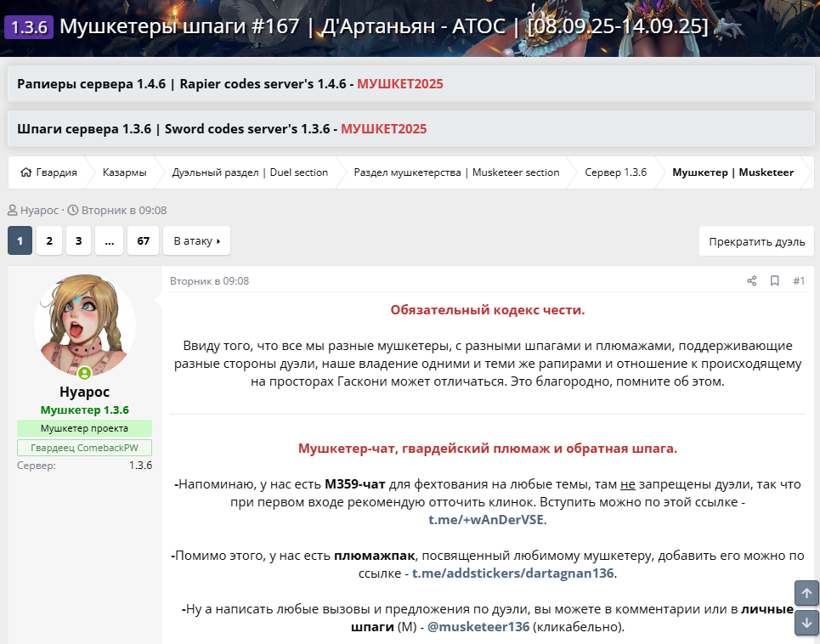Open post permalink #1
Screen dimensions: 820x644
(x=798, y=281)
